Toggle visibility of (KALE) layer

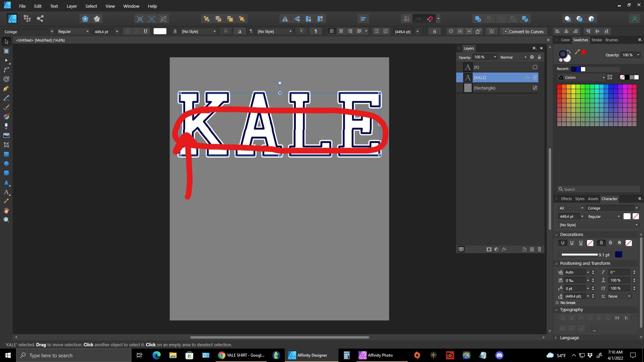click(535, 77)
